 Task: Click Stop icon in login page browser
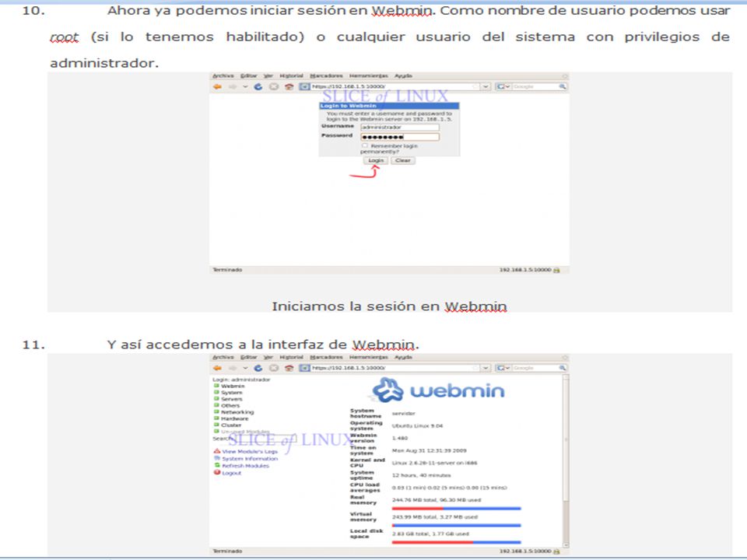pyautogui.click(x=274, y=86)
